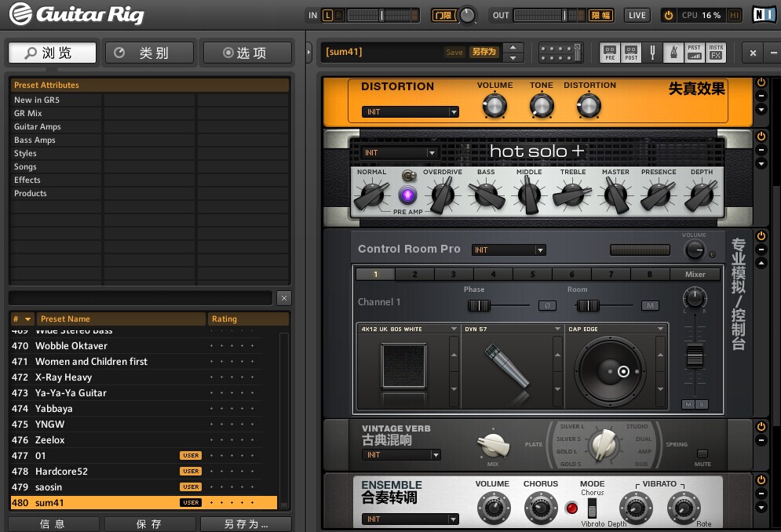Click the preset search input field

coord(141,298)
